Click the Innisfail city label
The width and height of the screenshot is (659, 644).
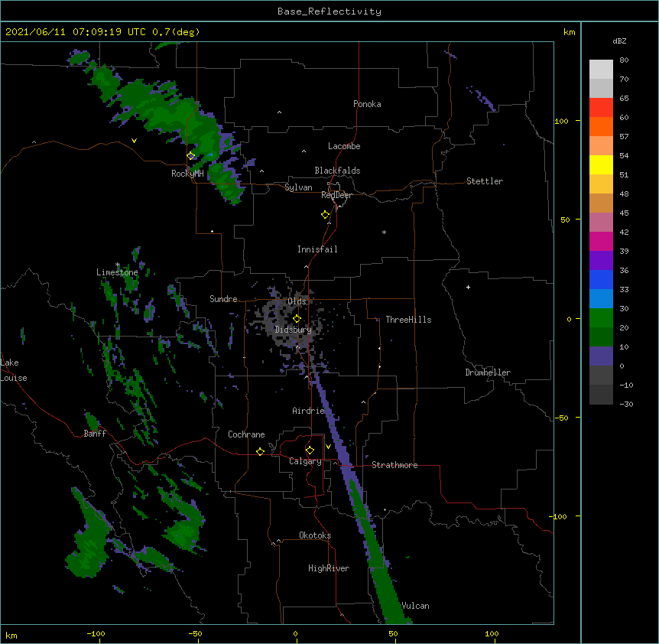point(317,249)
